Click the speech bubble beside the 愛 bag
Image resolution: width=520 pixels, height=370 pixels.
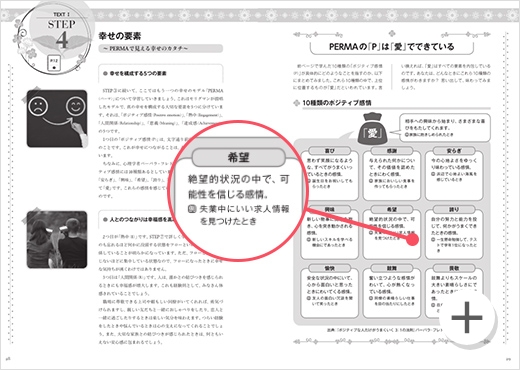[445, 128]
